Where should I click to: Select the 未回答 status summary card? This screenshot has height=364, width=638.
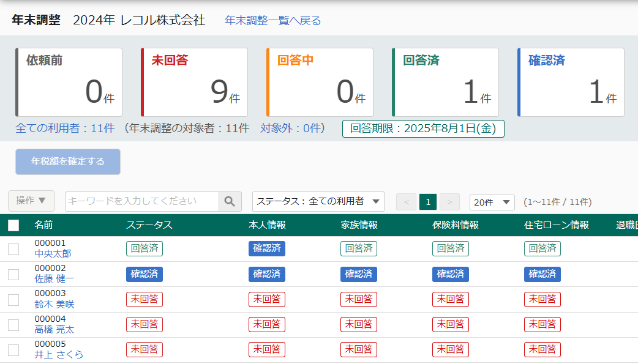(193, 82)
